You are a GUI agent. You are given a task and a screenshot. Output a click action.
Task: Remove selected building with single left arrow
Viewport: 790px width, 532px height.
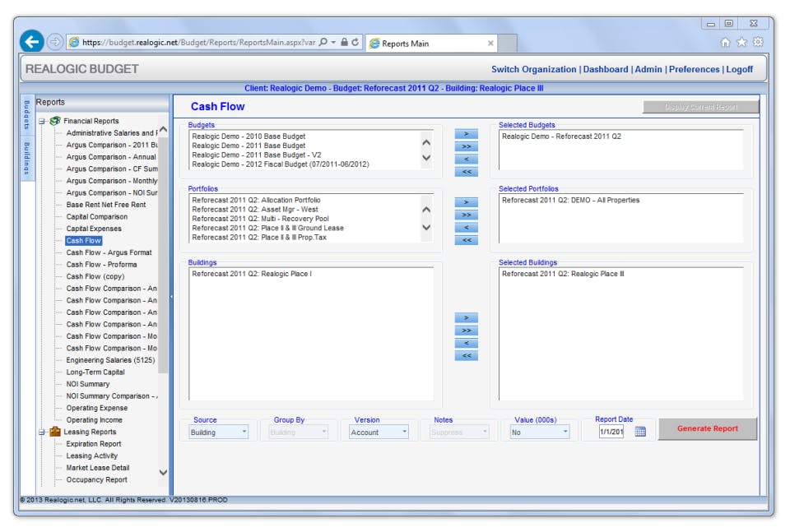(466, 343)
